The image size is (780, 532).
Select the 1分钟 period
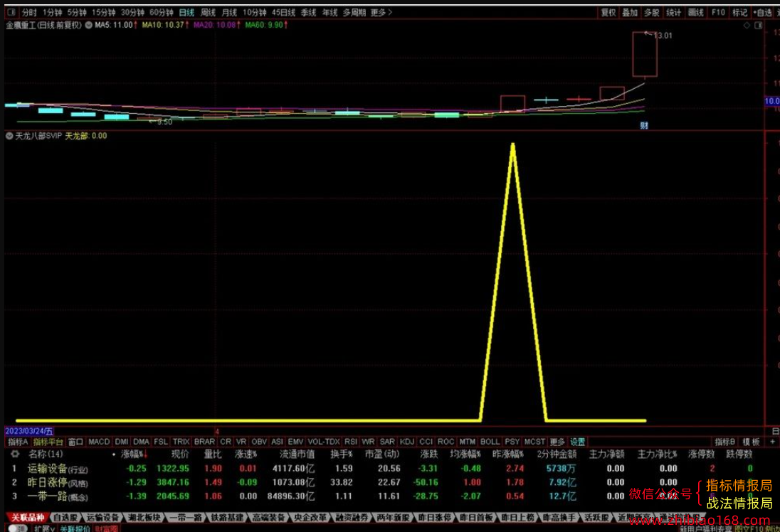pos(52,12)
